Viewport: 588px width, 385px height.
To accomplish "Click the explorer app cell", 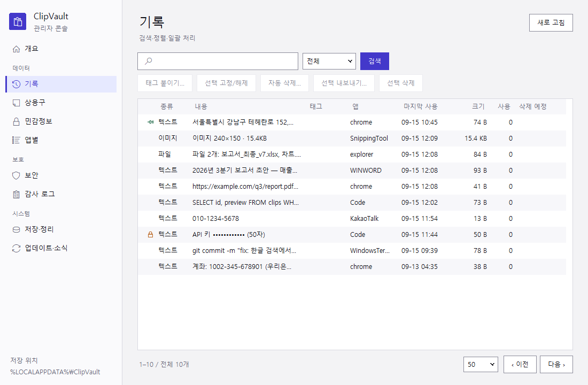I will click(361, 155).
